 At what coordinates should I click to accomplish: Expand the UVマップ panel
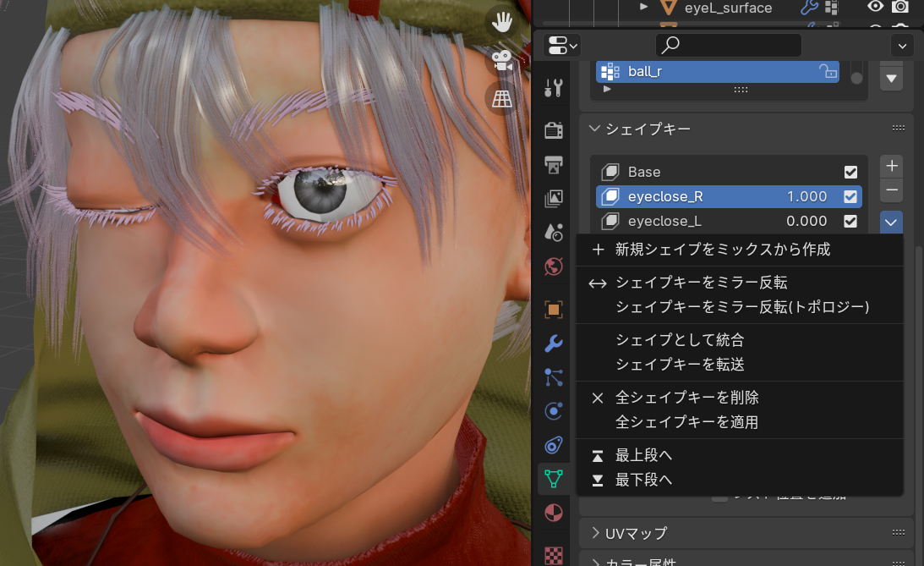click(x=595, y=533)
